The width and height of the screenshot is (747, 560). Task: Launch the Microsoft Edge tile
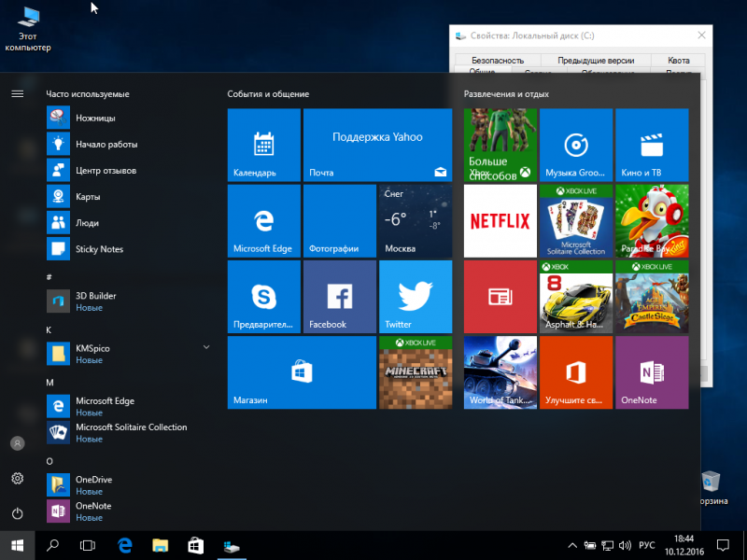click(x=264, y=221)
